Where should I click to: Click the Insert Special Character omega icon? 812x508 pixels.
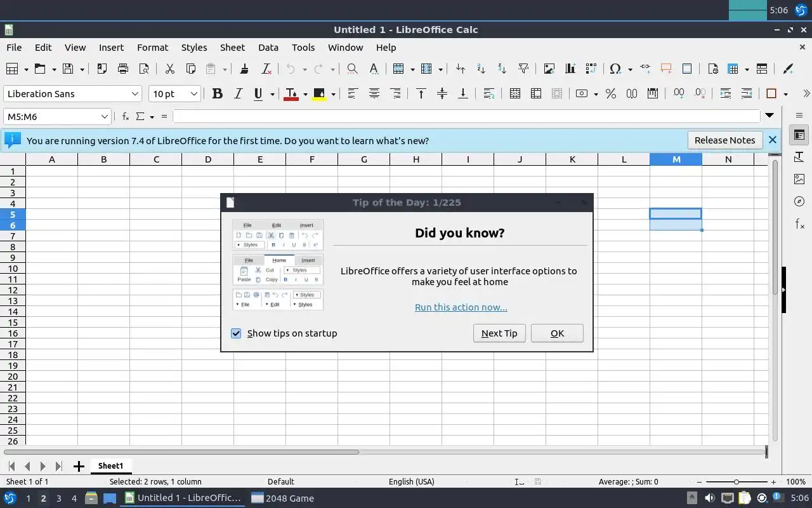click(x=615, y=69)
